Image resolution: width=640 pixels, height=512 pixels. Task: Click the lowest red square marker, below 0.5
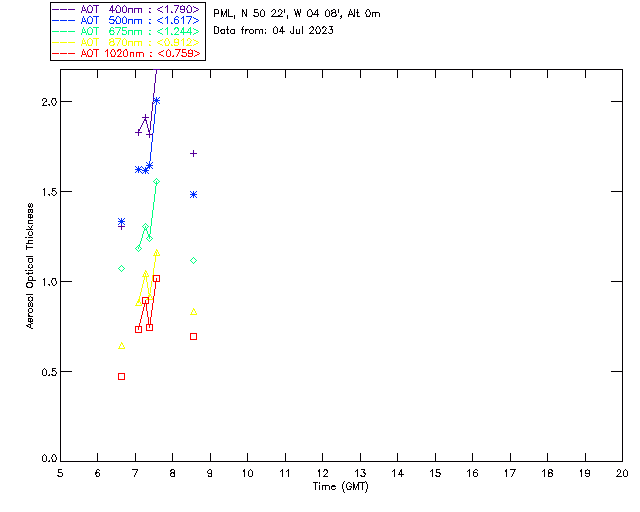(x=121, y=376)
